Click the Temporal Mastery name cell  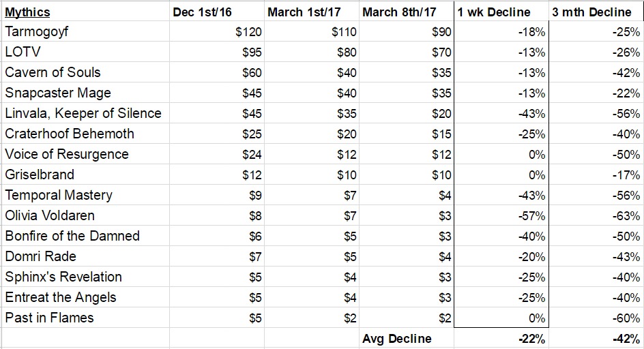[x=85, y=195]
